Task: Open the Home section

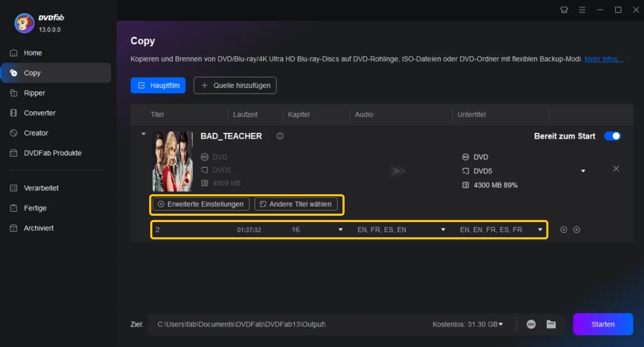Action: (33, 53)
